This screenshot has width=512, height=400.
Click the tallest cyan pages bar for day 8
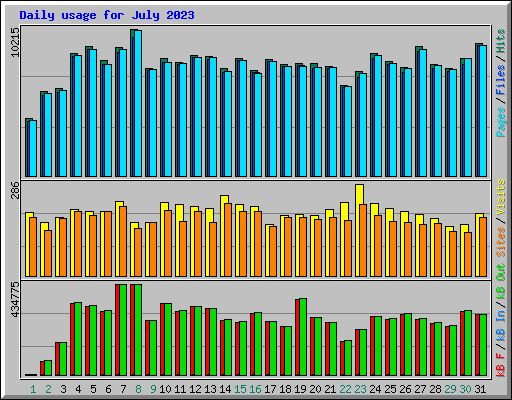pos(138,103)
